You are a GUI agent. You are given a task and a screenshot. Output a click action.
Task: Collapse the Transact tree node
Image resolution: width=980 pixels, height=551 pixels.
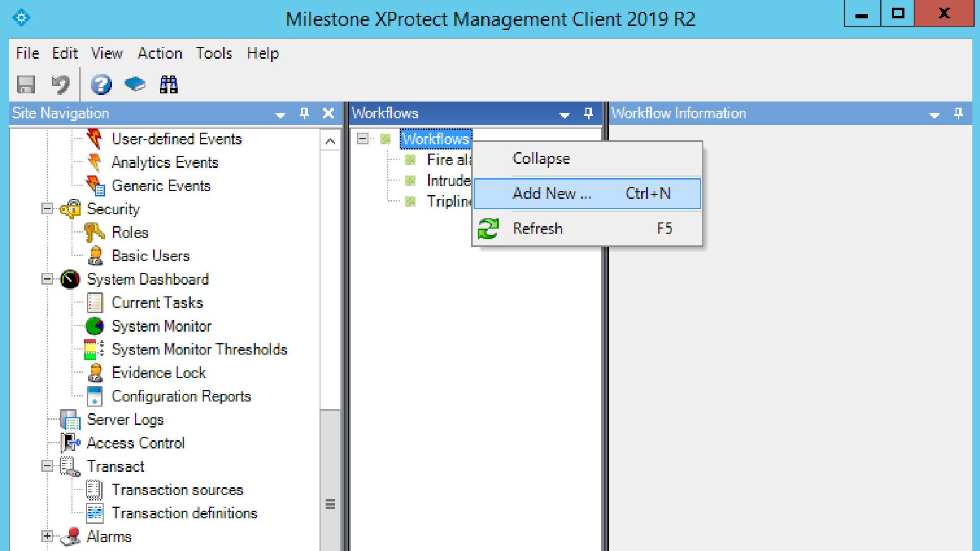[x=47, y=466]
